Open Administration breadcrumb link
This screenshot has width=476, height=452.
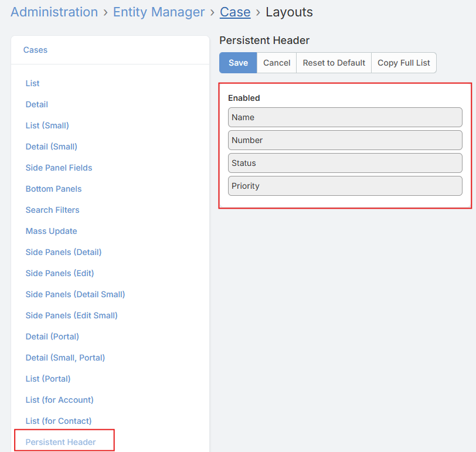click(x=54, y=12)
